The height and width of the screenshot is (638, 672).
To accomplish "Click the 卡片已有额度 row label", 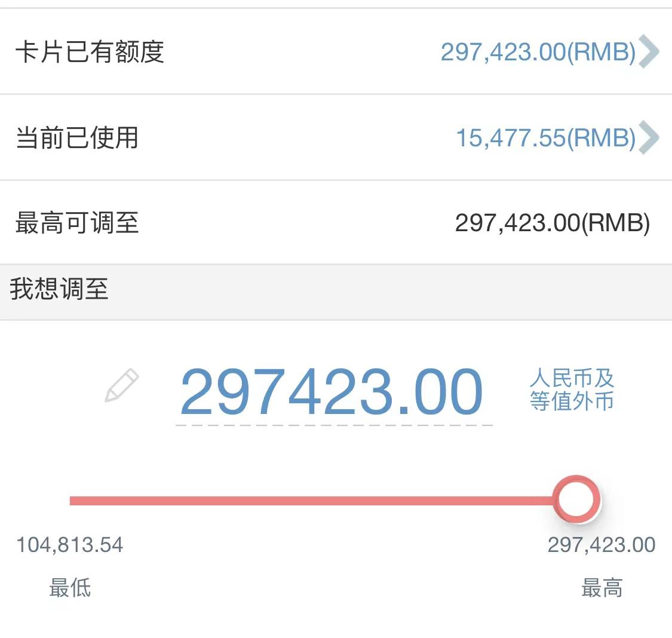I will point(90,52).
